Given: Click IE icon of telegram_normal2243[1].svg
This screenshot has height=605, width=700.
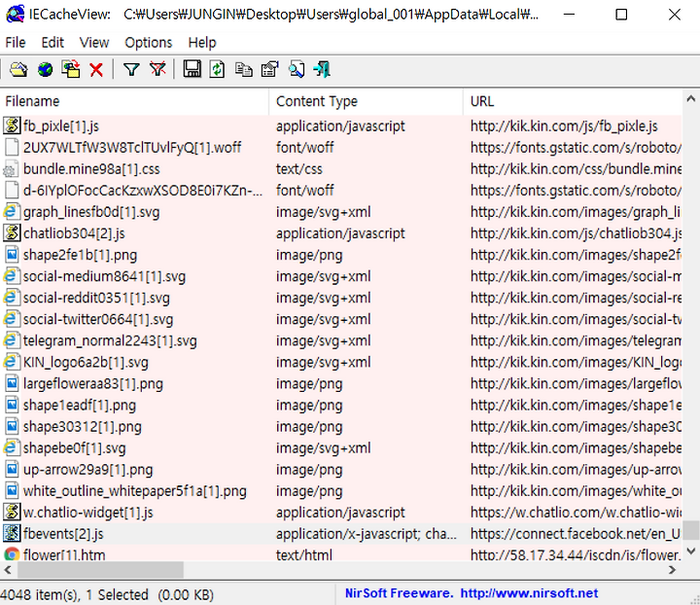Looking at the screenshot, I should (x=12, y=340).
